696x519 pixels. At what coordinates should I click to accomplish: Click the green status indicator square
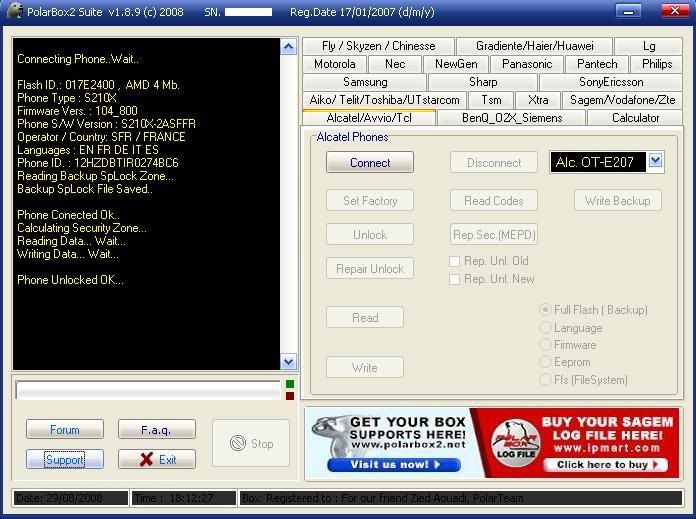290,384
